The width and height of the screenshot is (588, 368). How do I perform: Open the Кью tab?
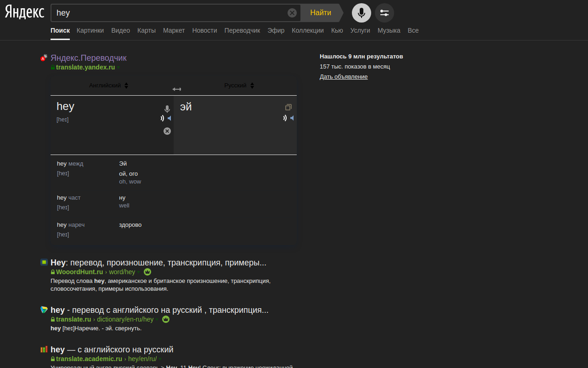tap(337, 30)
